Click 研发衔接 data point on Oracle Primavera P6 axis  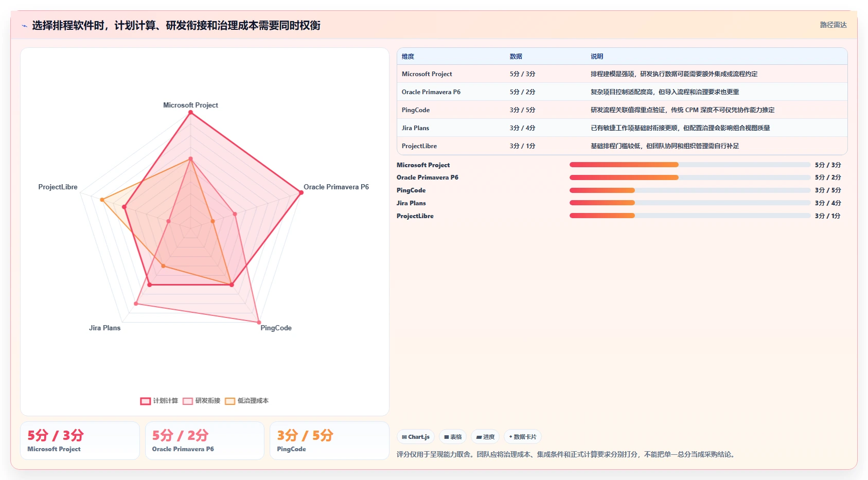235,214
